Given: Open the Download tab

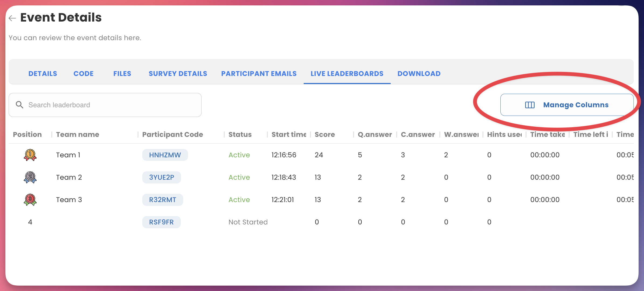Looking at the screenshot, I should point(419,74).
